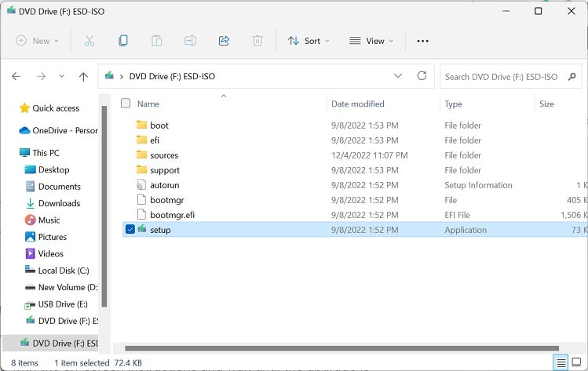Screen dimensions: 588x371
Task: Select the bootmgr file name
Action: tap(167, 201)
